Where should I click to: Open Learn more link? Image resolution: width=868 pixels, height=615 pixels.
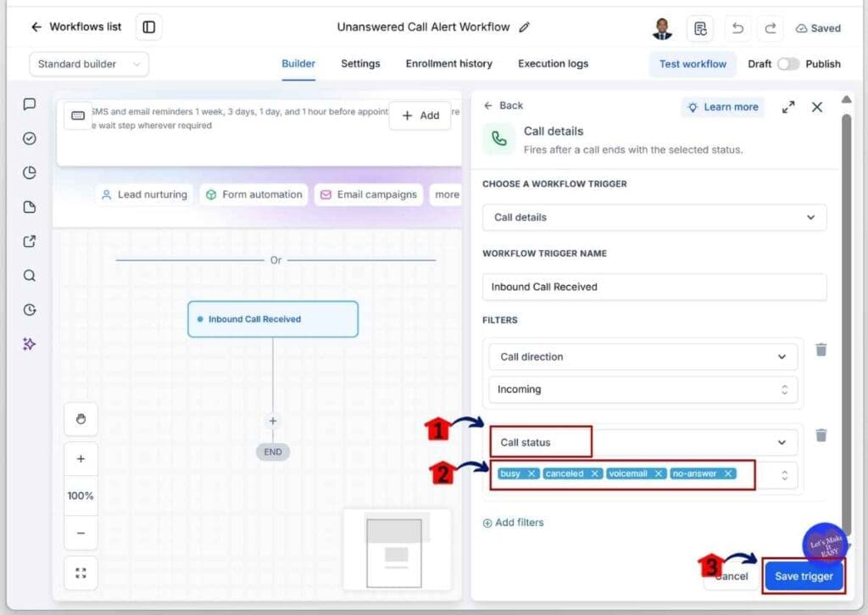click(x=723, y=107)
